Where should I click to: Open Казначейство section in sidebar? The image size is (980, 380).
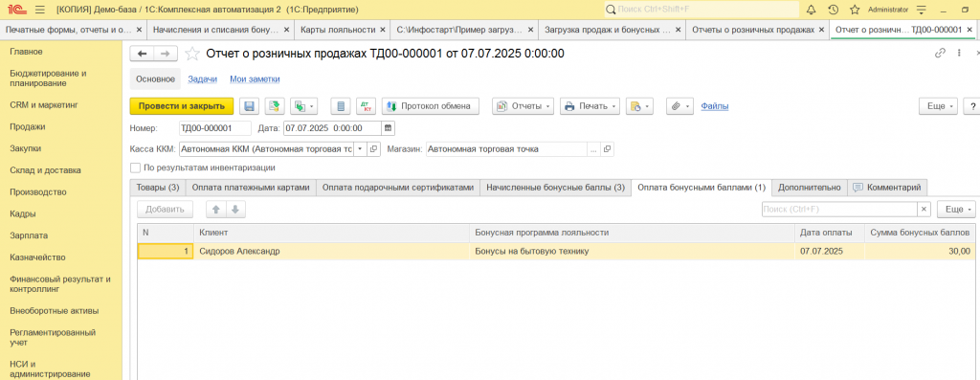point(37,257)
